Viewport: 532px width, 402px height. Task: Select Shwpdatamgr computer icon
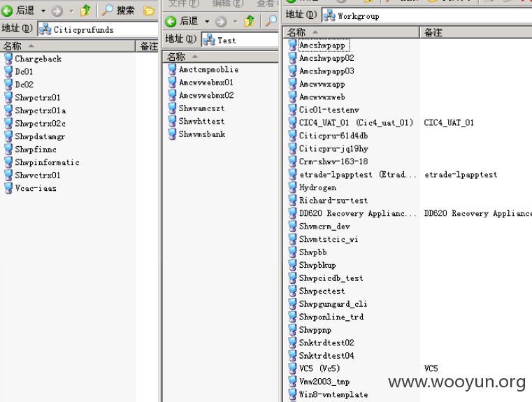pos(8,136)
